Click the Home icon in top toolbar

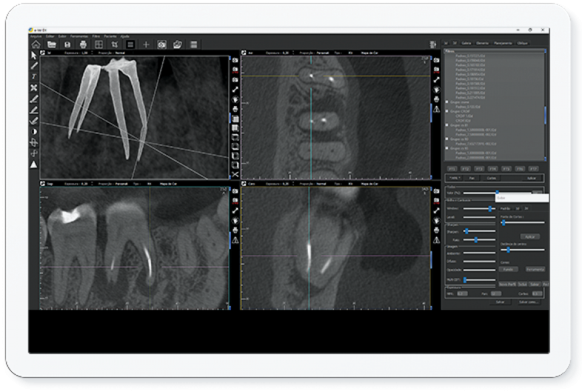tap(36, 44)
